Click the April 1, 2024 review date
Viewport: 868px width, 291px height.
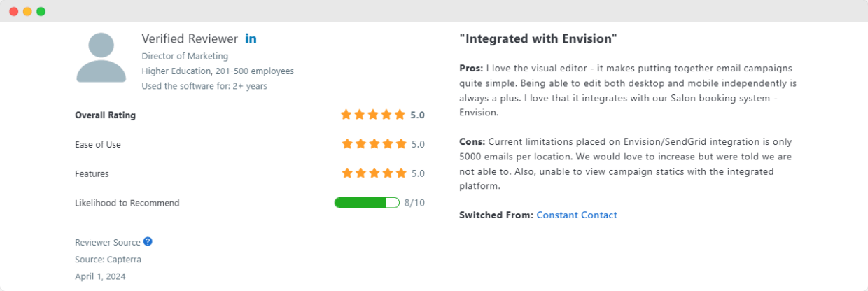tap(100, 276)
